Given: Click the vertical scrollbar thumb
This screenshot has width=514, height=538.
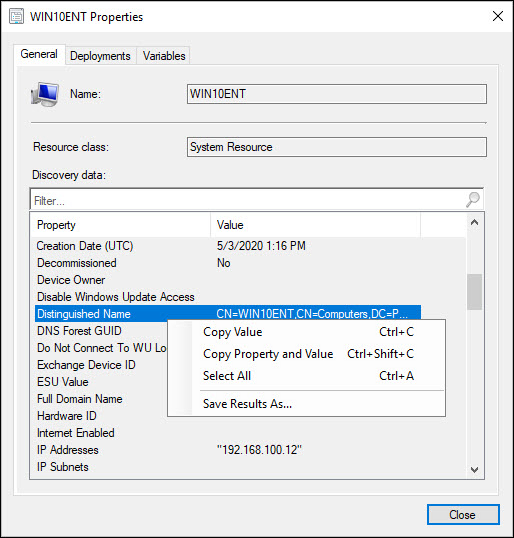Looking at the screenshot, I should [475, 292].
